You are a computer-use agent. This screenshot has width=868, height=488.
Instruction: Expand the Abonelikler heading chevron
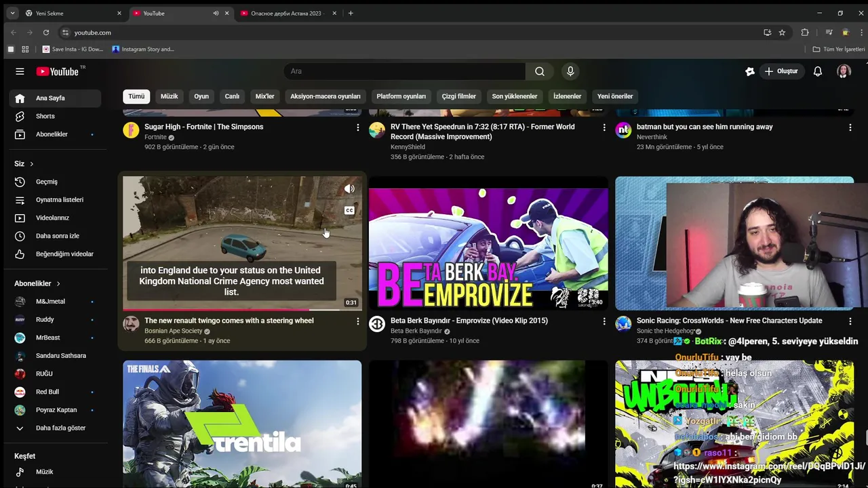pyautogui.click(x=58, y=283)
